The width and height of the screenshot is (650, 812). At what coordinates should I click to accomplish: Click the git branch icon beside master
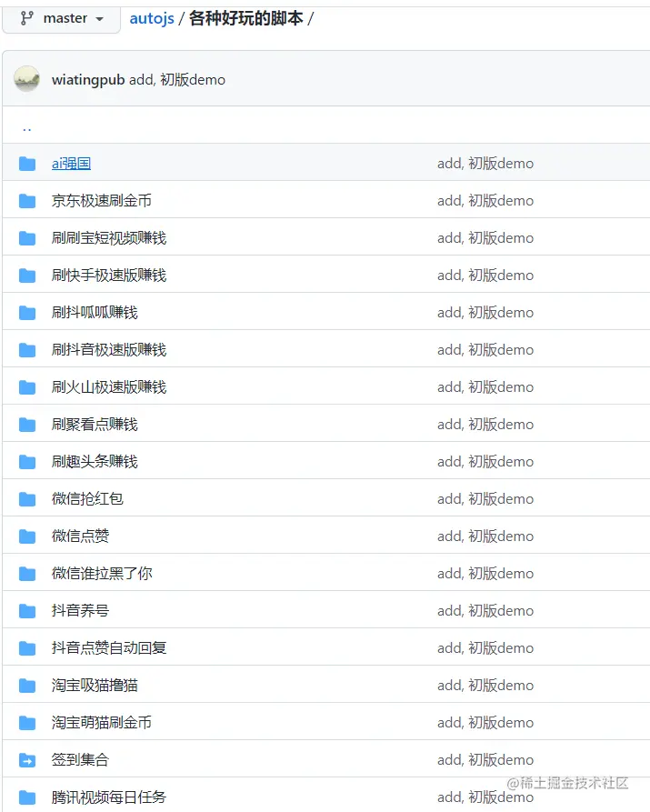pyautogui.click(x=27, y=19)
